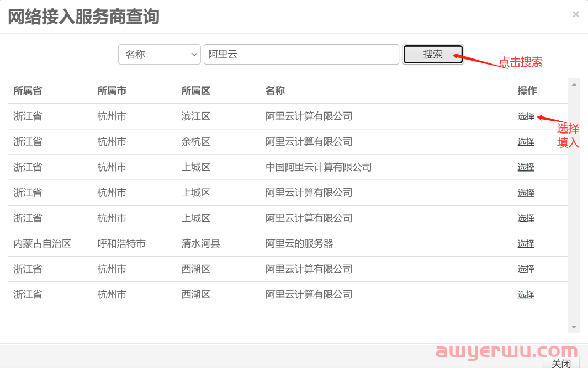Viewport: 588px width, 368px height.
Task: Click the scrollbar down arrow
Action: tap(574, 327)
